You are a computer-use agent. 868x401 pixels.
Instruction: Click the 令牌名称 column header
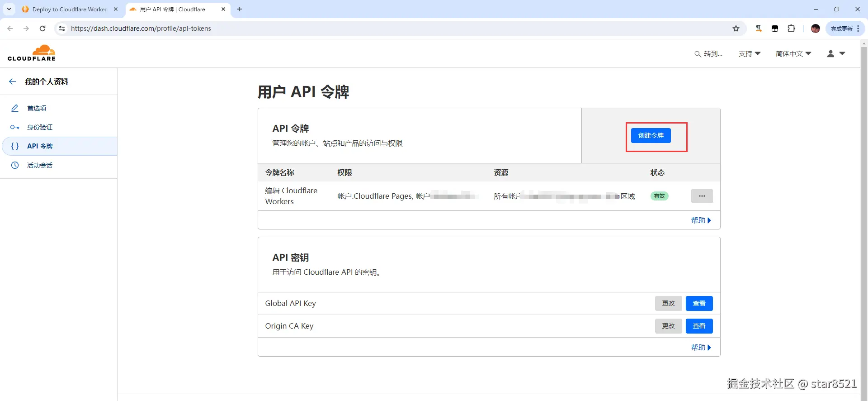point(279,172)
